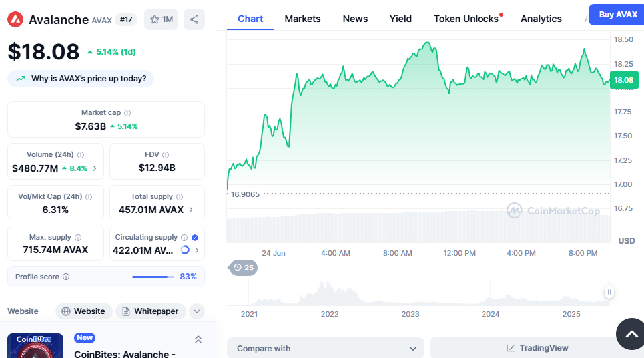The height and width of the screenshot is (358, 644).
Task: Click the trending arrow icon beside price question
Action: click(21, 79)
